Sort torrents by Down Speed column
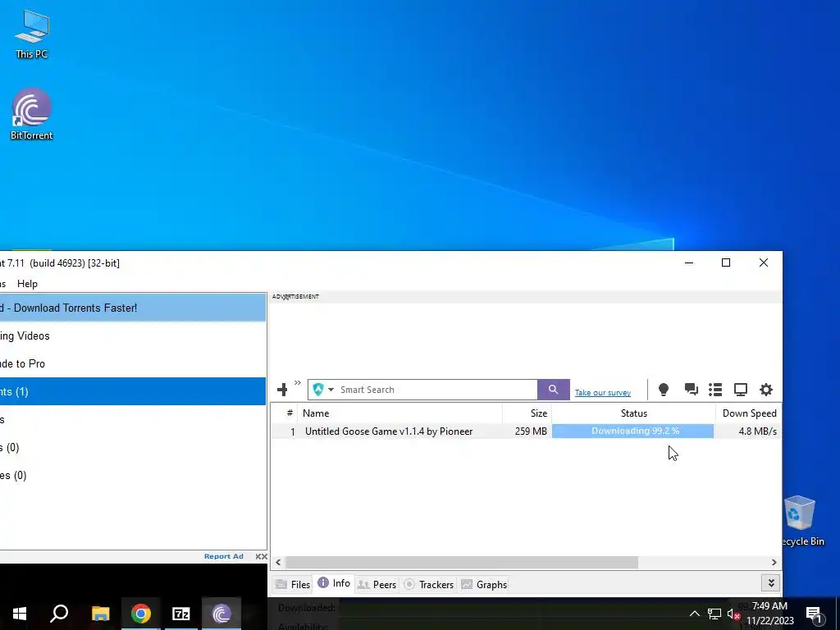Image resolution: width=840 pixels, height=630 pixels. click(x=748, y=413)
